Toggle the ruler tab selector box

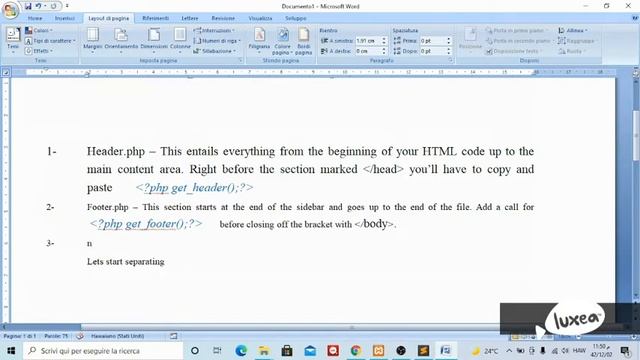point(6,72)
